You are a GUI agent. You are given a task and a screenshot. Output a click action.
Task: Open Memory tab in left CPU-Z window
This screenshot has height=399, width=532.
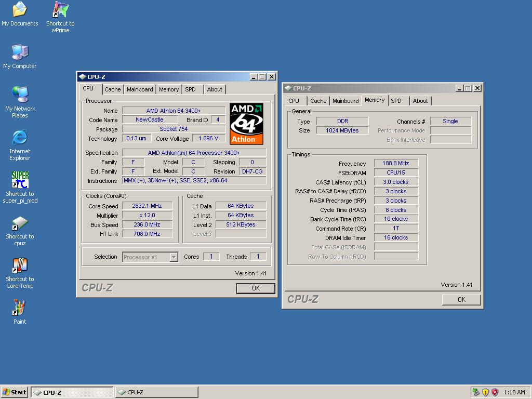pos(169,89)
